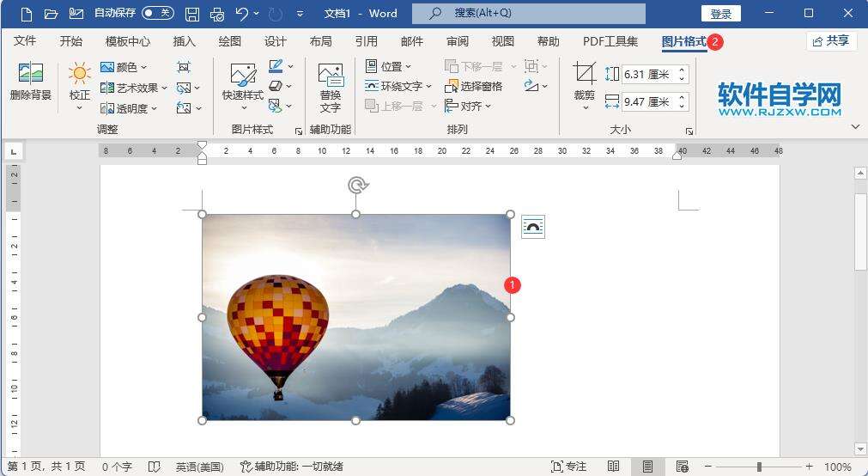868x476 pixels.
Task: Open the 图片样式 dialog launcher
Action: [x=299, y=131]
